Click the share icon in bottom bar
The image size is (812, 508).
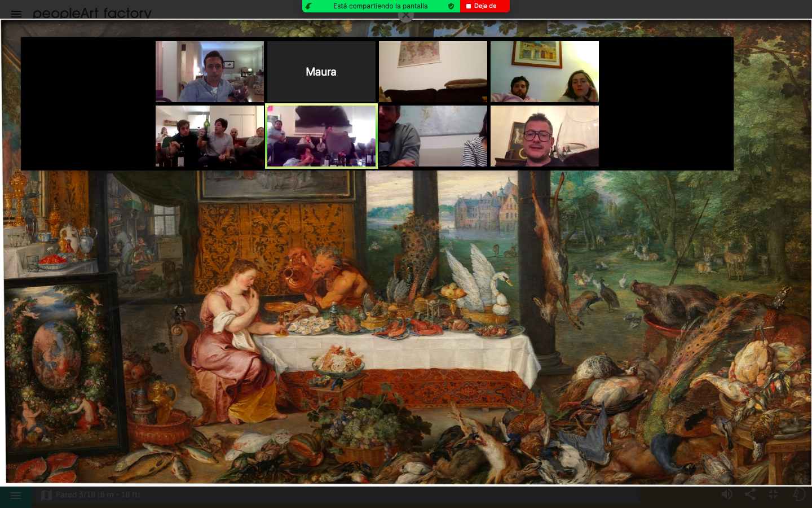[750, 494]
